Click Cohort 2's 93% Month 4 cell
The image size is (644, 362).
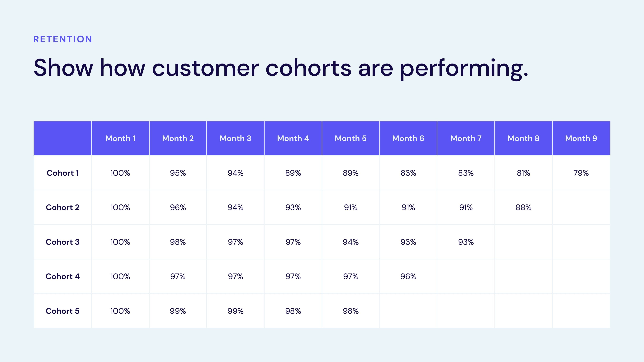293,207
